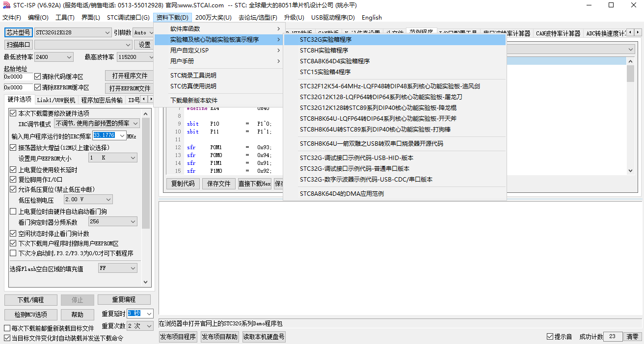This screenshot has width=644, height=344.
Task: Enable 下次冷启动时P3.2/P3.3为0/0才可下载程序
Action: click(x=13, y=253)
